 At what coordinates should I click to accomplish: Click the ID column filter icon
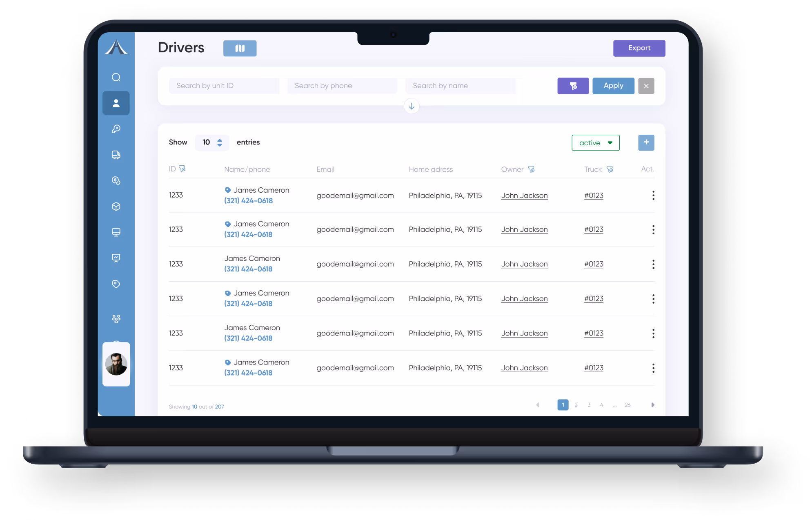[x=182, y=169]
